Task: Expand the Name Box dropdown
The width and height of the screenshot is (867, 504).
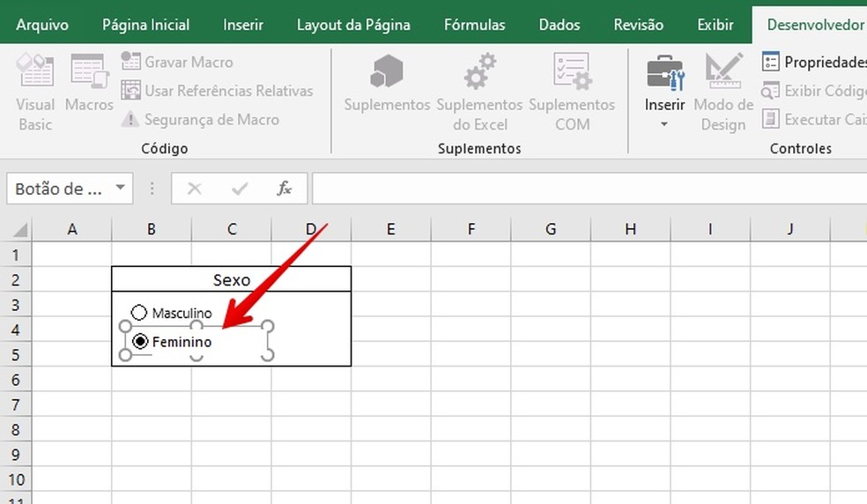Action: click(x=120, y=188)
